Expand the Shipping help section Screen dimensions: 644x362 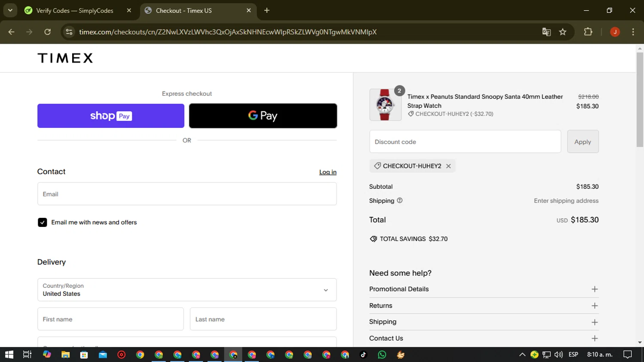click(484, 322)
